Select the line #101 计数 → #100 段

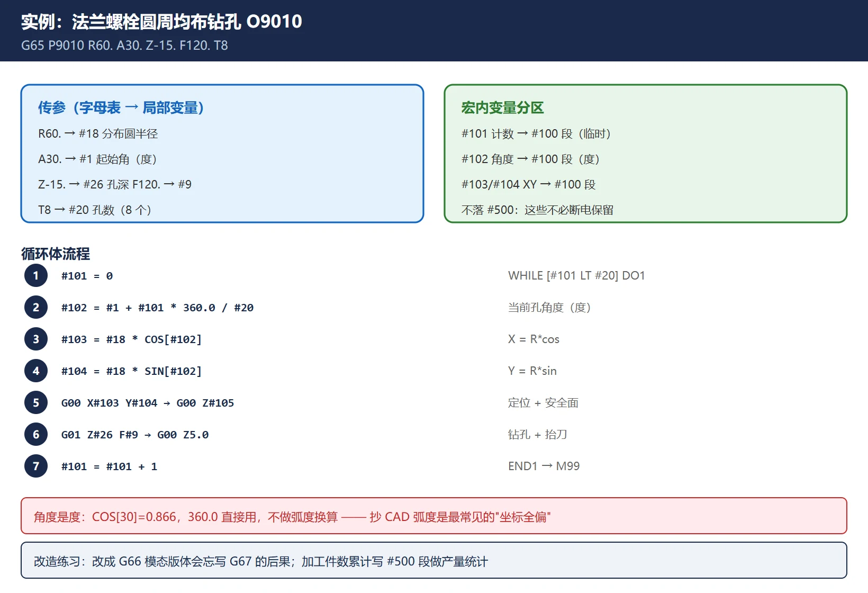coord(536,133)
